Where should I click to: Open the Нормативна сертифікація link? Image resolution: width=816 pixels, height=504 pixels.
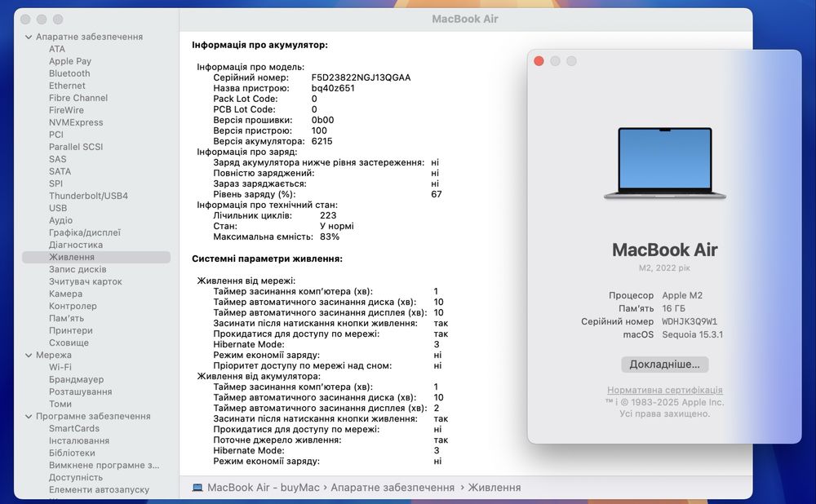click(x=664, y=390)
